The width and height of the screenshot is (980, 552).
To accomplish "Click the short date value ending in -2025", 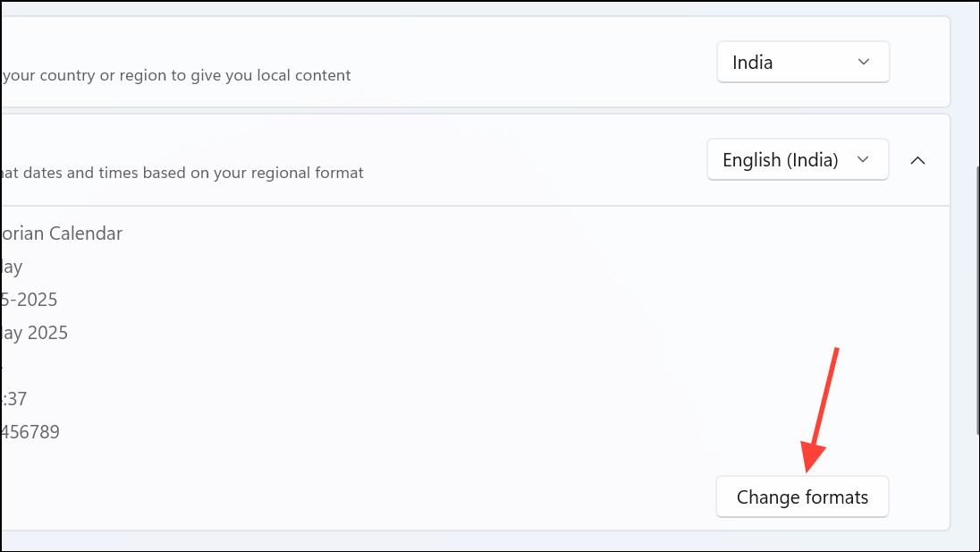I will coord(30,299).
